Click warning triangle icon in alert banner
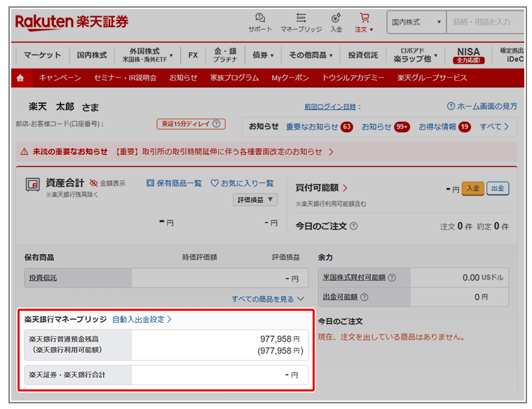The width and height of the screenshot is (532, 409). 24,152
